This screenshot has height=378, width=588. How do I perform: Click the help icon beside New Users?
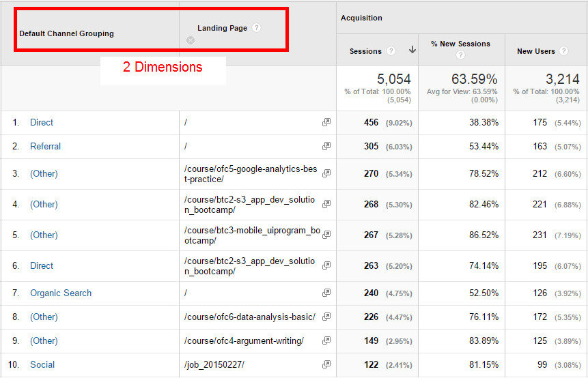pos(563,51)
